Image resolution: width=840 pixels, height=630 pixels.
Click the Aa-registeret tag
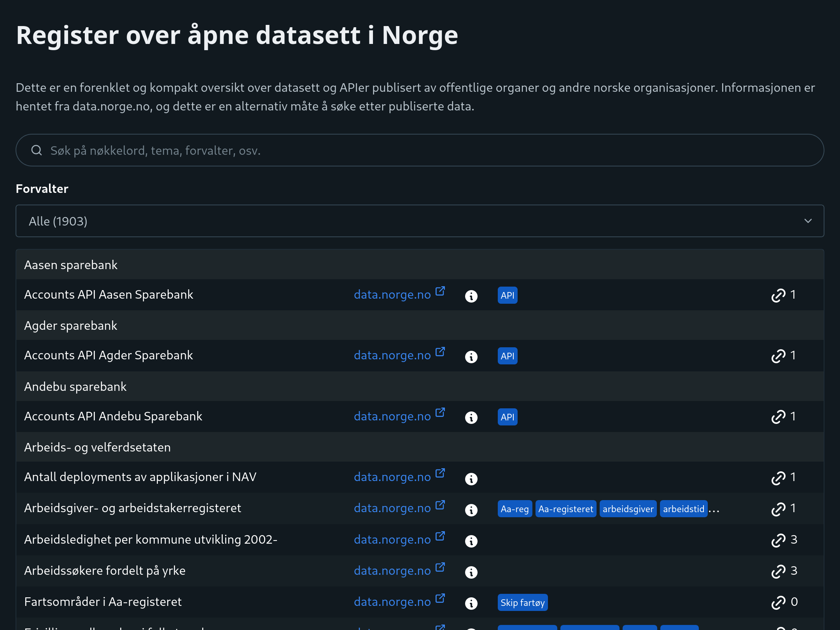click(565, 509)
